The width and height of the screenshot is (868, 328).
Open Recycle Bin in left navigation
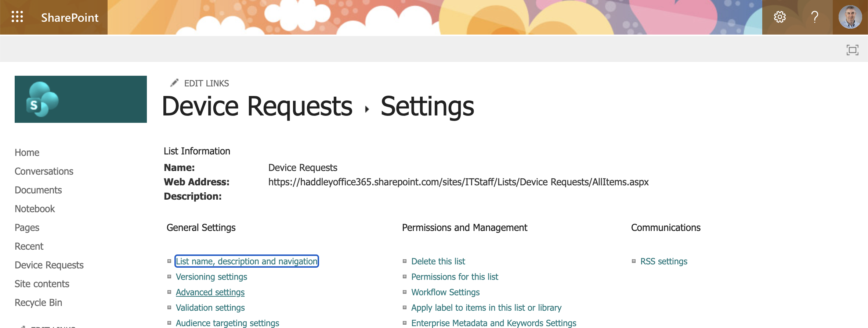point(38,303)
